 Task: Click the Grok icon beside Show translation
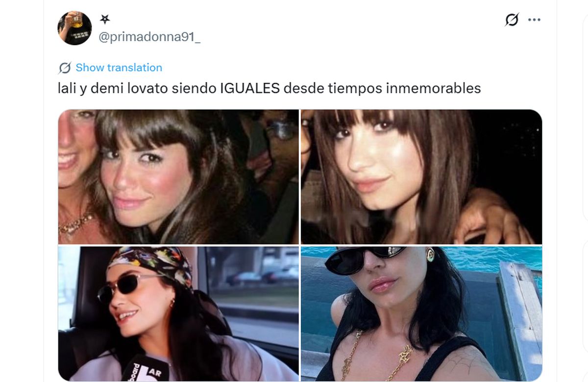65,68
